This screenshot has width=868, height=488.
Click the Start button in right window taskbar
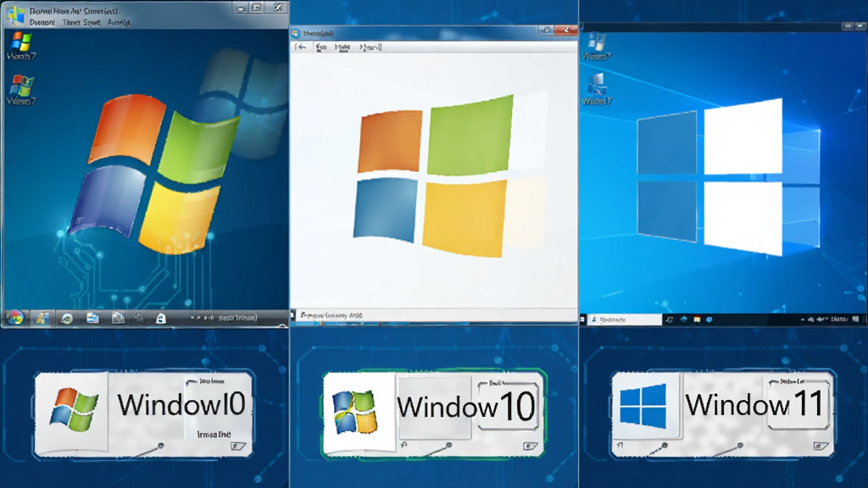(582, 319)
